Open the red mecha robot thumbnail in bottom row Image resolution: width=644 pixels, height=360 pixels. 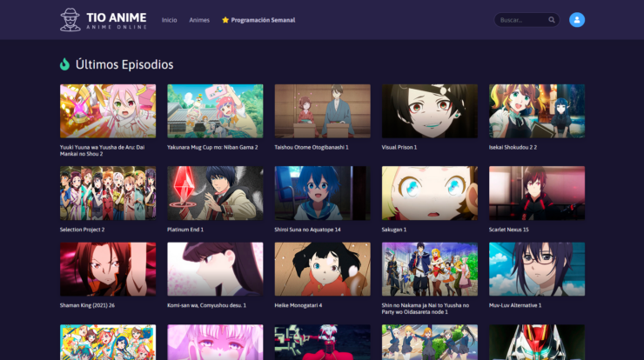pyautogui.click(x=537, y=343)
